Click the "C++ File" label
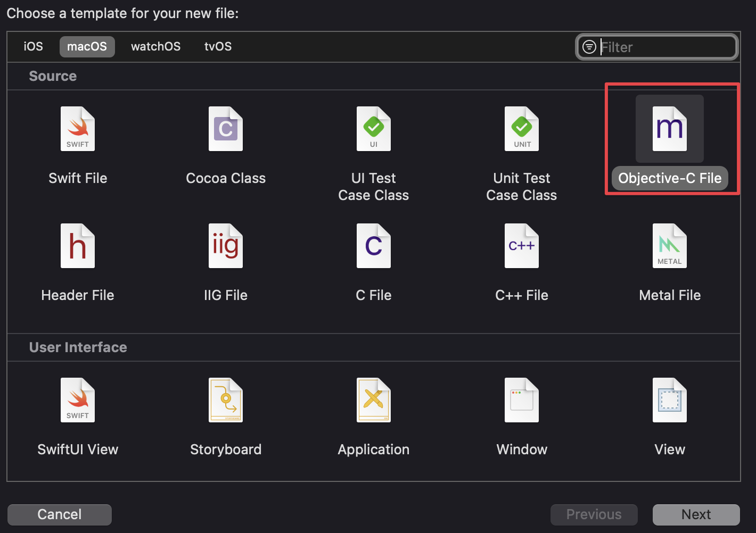Screen dimensions: 756x533 [522, 295]
